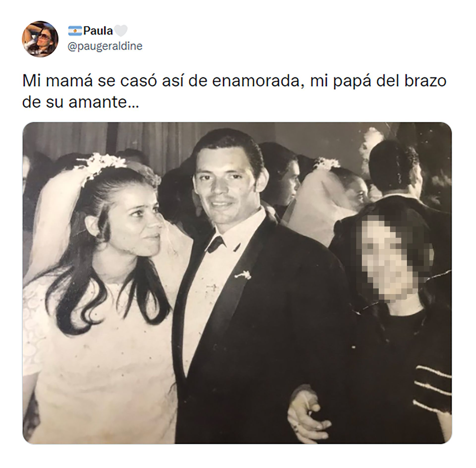Click the display name Paula
The width and height of the screenshot is (476, 468).
click(x=98, y=31)
